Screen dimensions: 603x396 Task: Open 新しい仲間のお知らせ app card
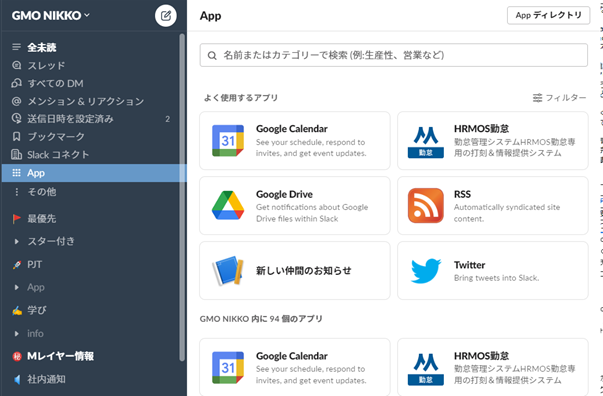pos(295,271)
